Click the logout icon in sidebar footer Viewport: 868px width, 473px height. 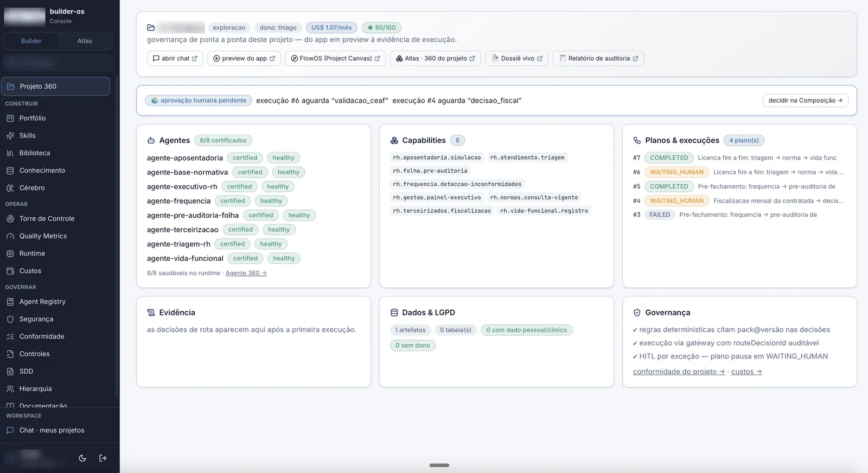[x=103, y=458]
